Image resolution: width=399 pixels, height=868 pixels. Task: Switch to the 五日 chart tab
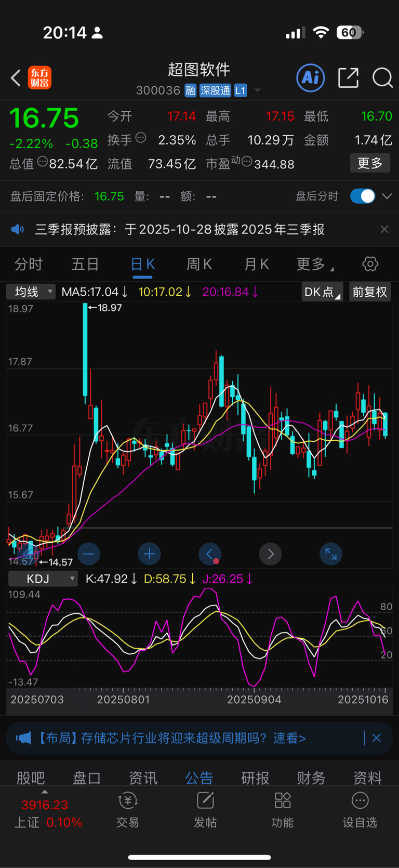85,264
